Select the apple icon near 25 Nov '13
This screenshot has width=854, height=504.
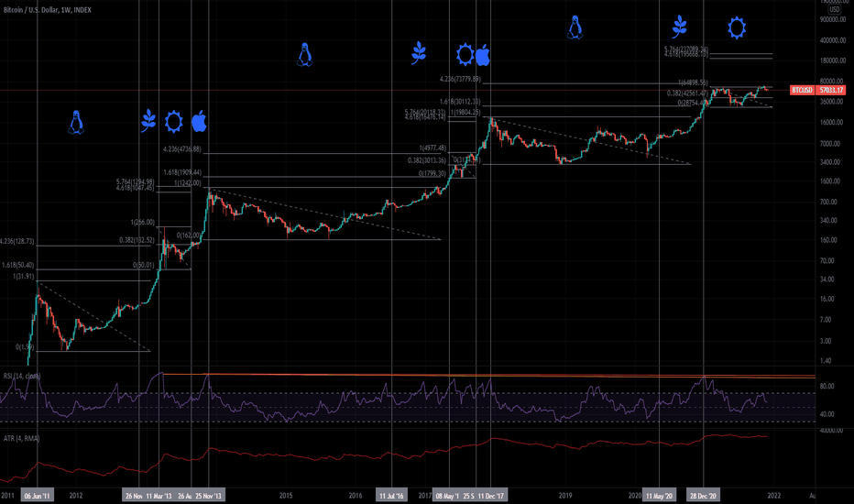(199, 121)
